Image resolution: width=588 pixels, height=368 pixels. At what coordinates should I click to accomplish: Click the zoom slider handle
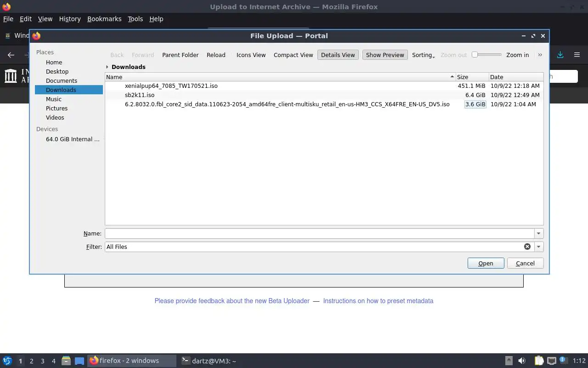475,55
